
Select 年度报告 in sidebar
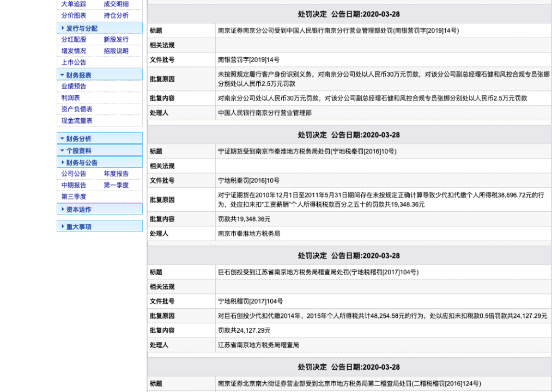(x=116, y=174)
